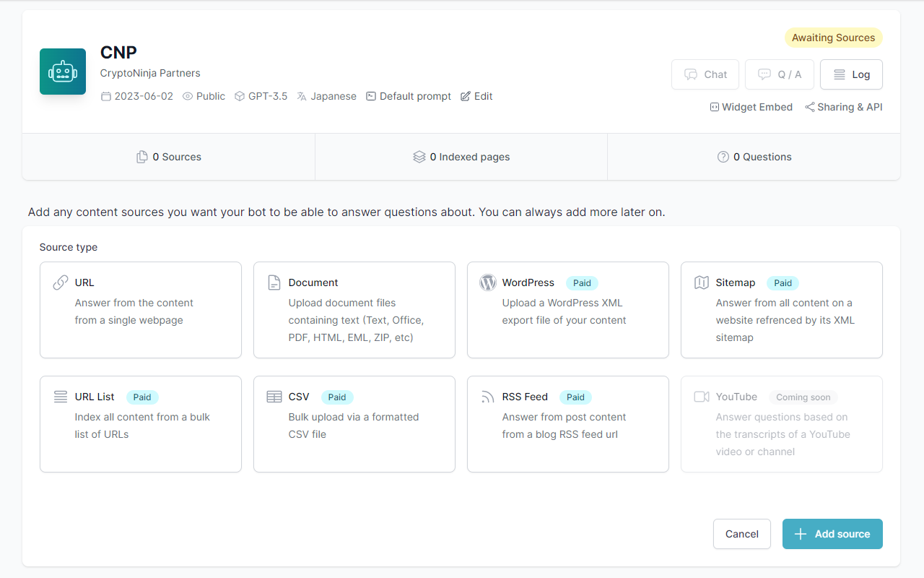Click the WordPress logo icon
Screen dimensions: 924x578
(x=488, y=282)
